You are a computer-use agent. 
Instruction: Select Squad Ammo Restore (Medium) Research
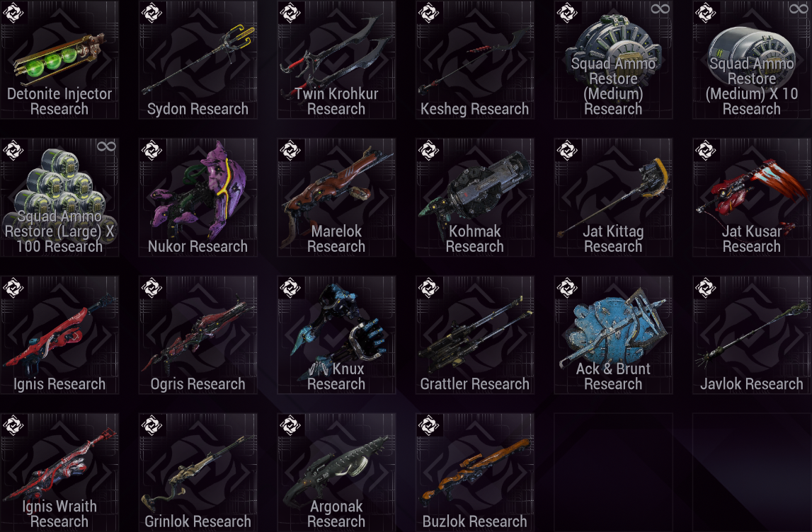pos(613,59)
